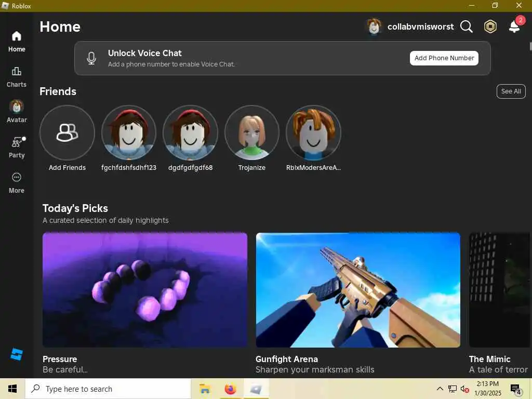The width and height of the screenshot is (532, 399).
Task: Open Trojanize friend avatar
Action: pyautogui.click(x=252, y=132)
